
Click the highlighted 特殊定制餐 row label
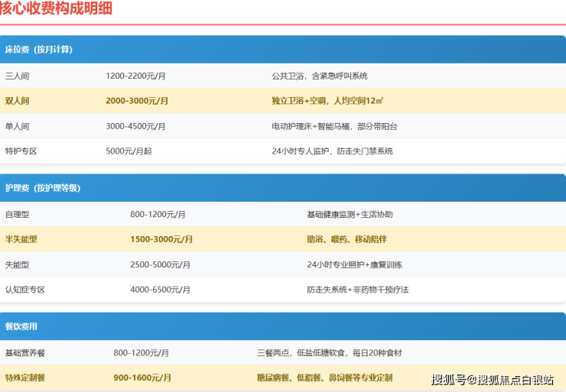pos(25,378)
